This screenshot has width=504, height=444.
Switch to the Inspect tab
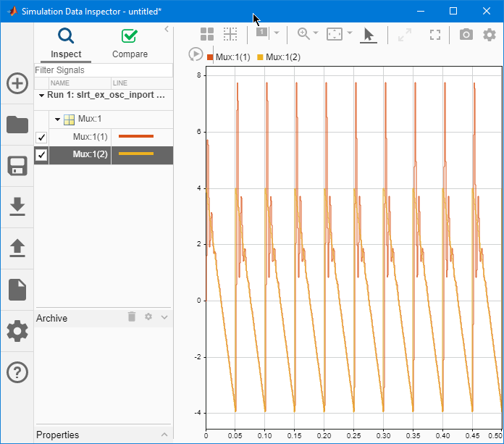(x=66, y=43)
